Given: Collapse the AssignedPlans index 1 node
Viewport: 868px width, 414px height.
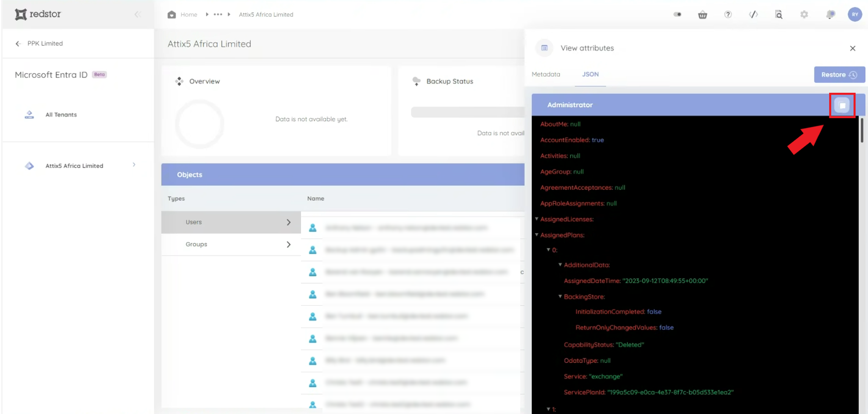Looking at the screenshot, I should point(548,409).
